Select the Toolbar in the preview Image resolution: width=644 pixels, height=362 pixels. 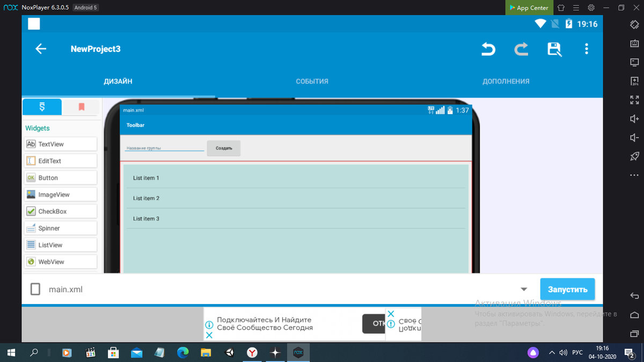(296, 125)
